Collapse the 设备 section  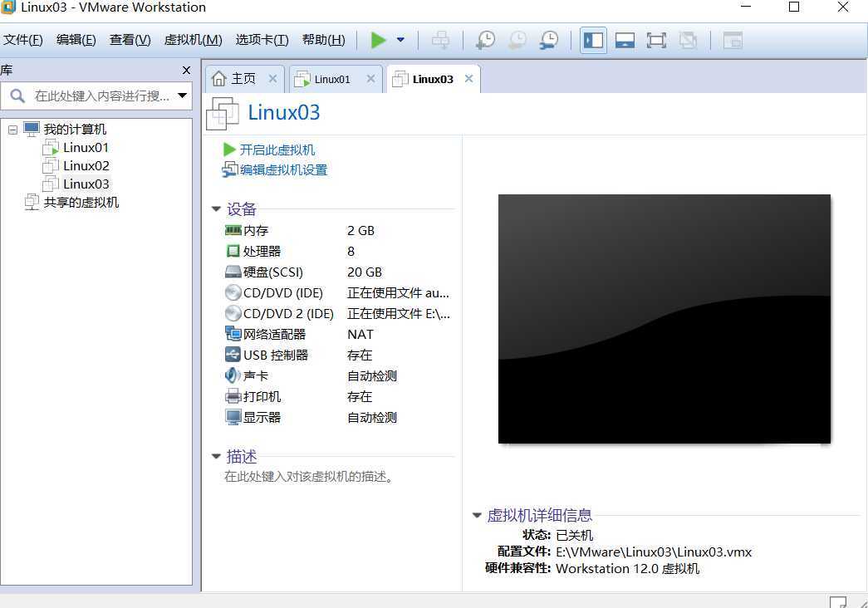[216, 208]
